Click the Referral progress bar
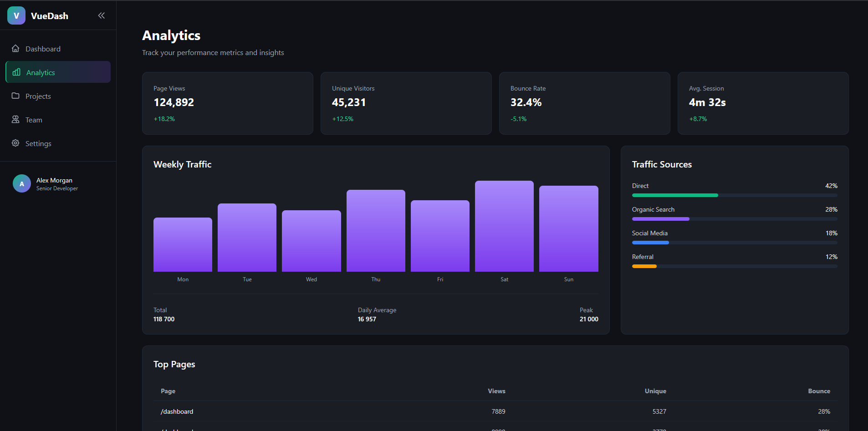Screen dimensions: 868x431 735,266
